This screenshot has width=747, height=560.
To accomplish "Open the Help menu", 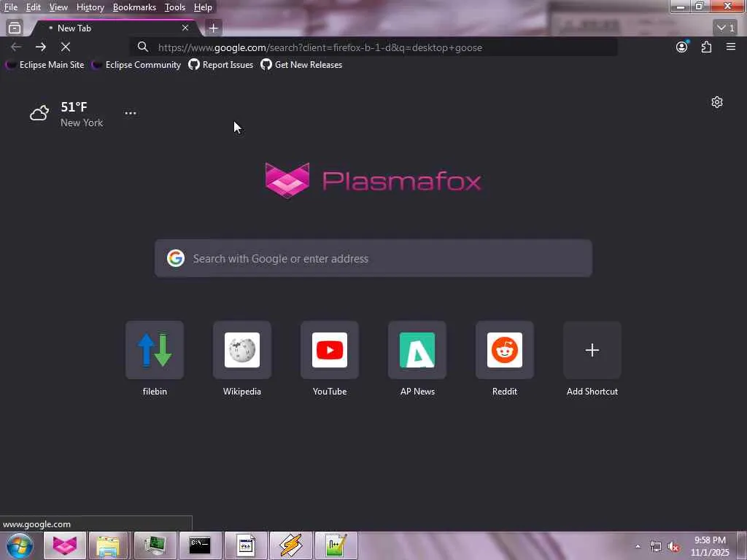I will click(203, 7).
